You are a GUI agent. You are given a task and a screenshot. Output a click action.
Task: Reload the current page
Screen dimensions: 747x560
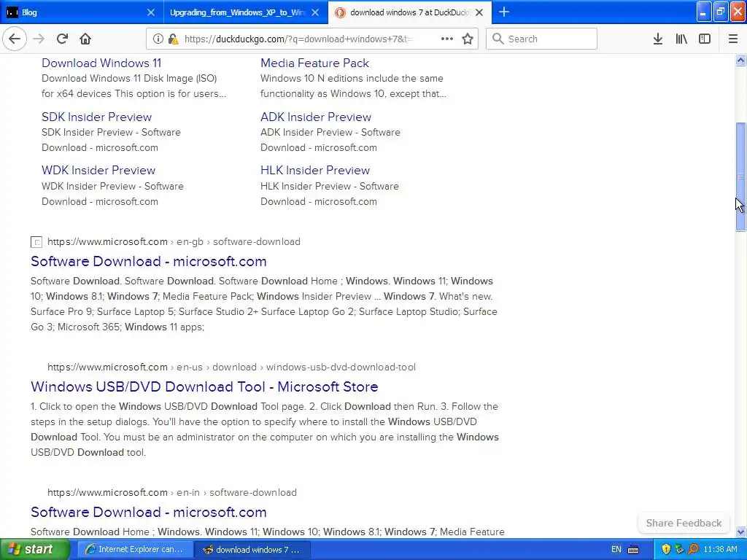point(62,39)
